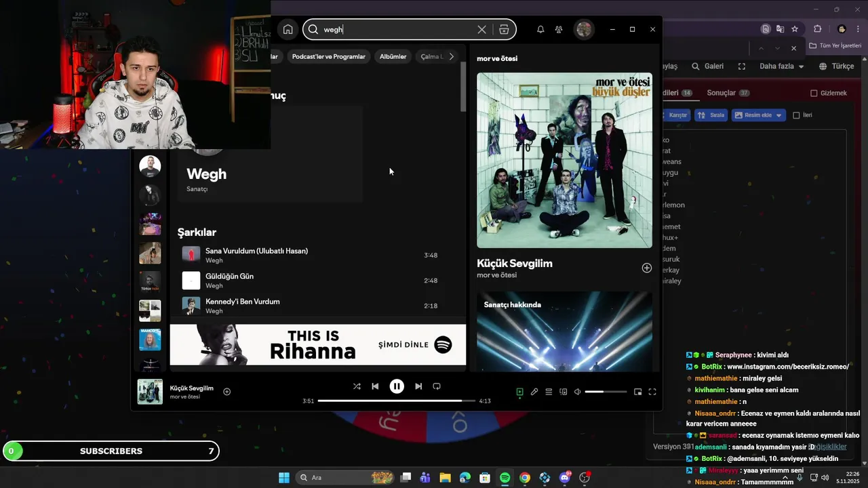The width and height of the screenshot is (868, 488).
Task: Open Spotify notifications bell
Action: coord(540,29)
